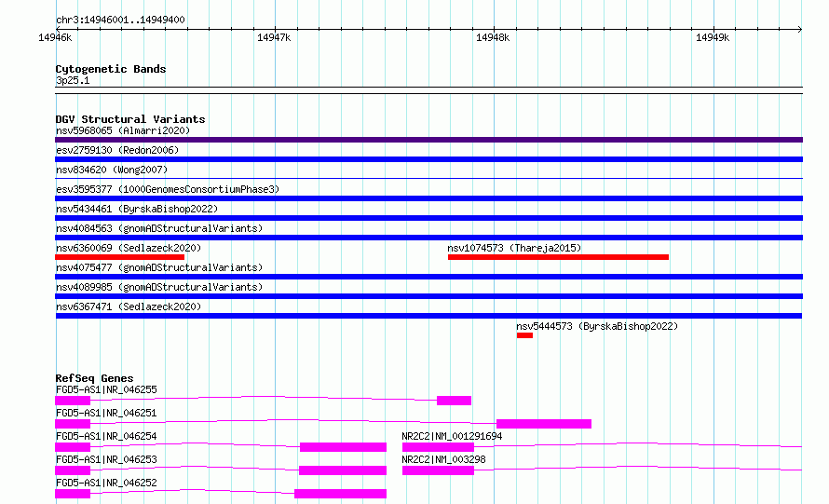The width and height of the screenshot is (829, 504).
Task: Click the blue nsv4084563 variant bar
Action: [428, 238]
